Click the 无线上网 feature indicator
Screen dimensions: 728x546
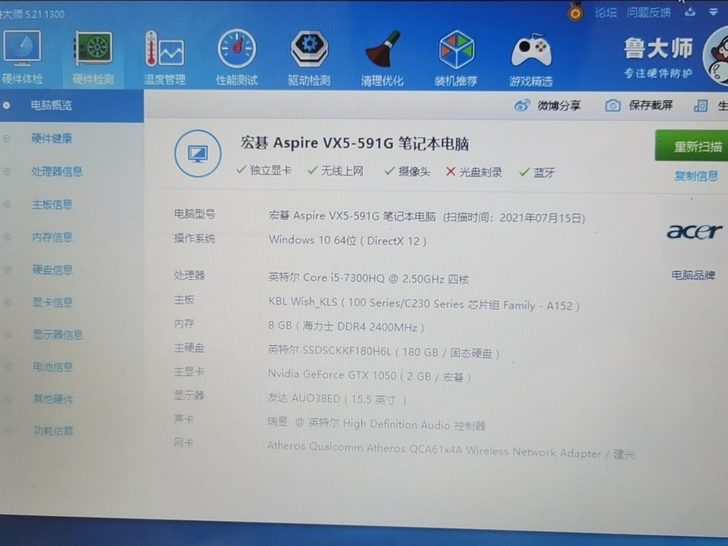[335, 171]
